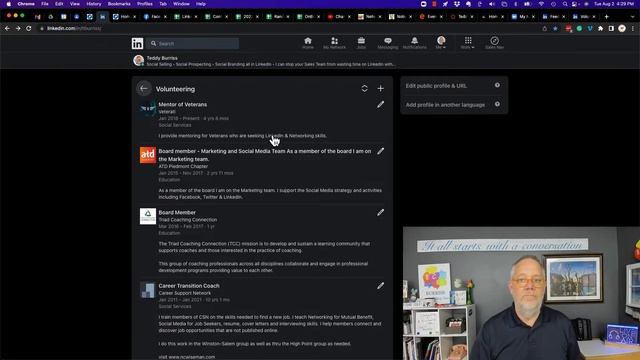The height and width of the screenshot is (360, 640).
Task: Edit the Mentor of Veterans entry
Action: [380, 105]
